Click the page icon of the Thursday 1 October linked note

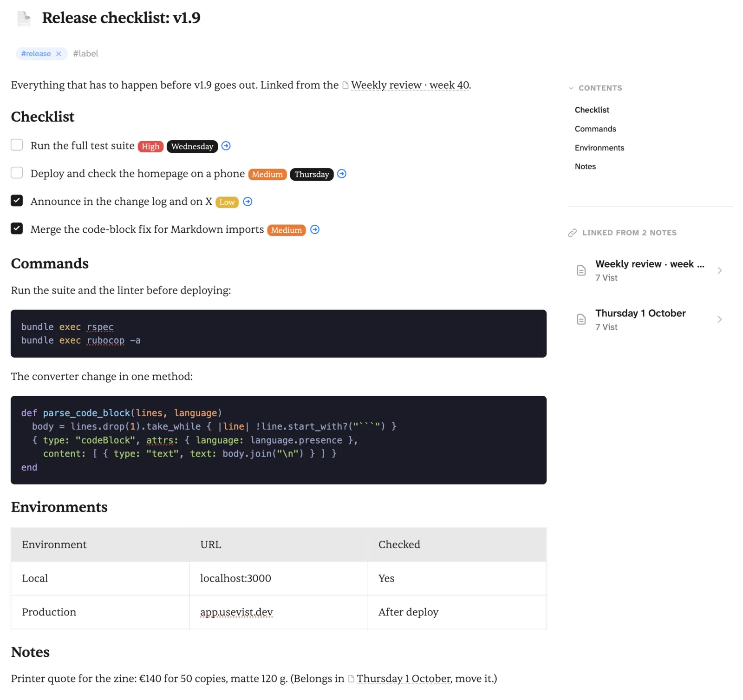point(581,320)
